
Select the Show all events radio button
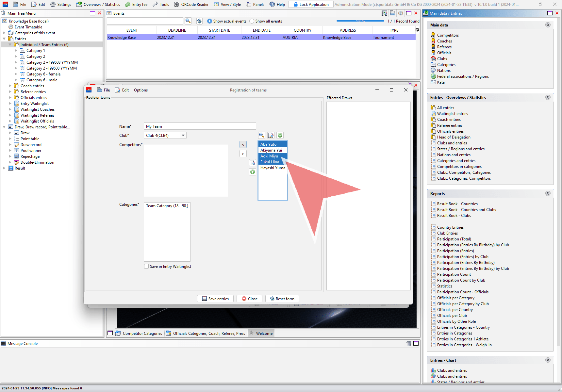[252, 21]
